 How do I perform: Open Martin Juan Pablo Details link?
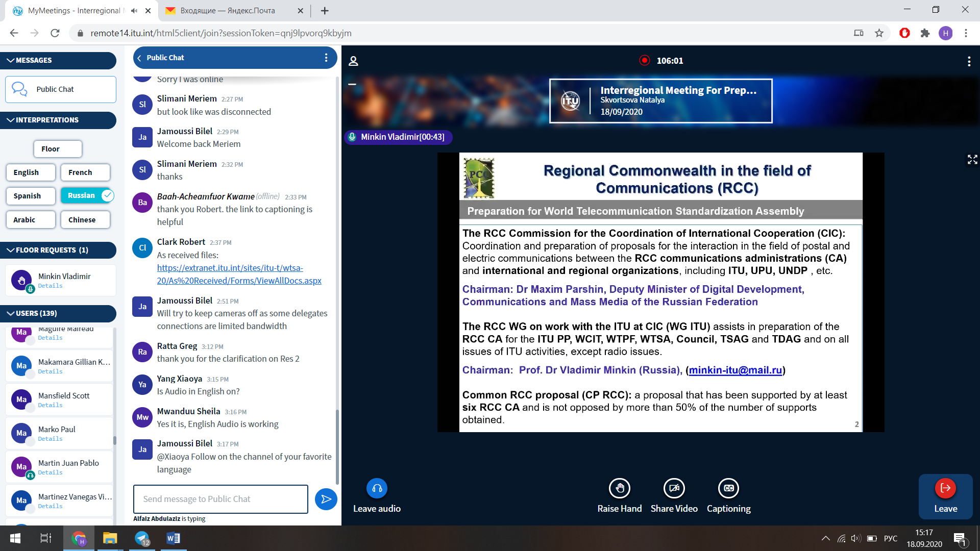[50, 472]
